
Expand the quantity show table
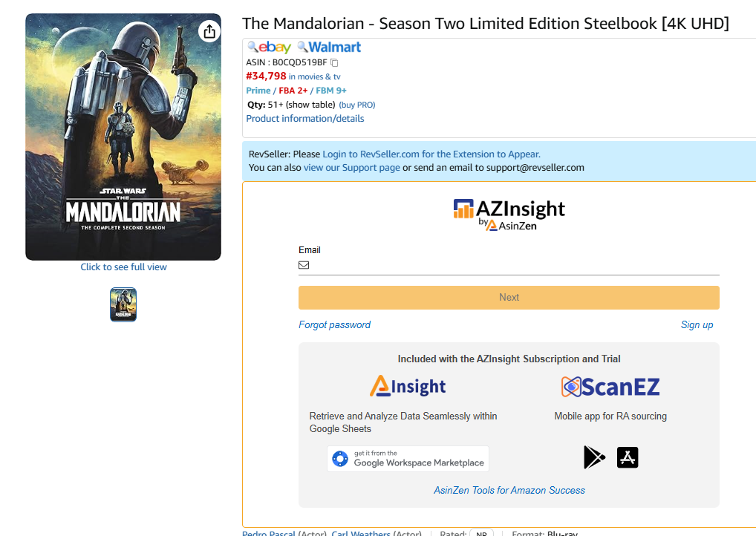point(310,105)
